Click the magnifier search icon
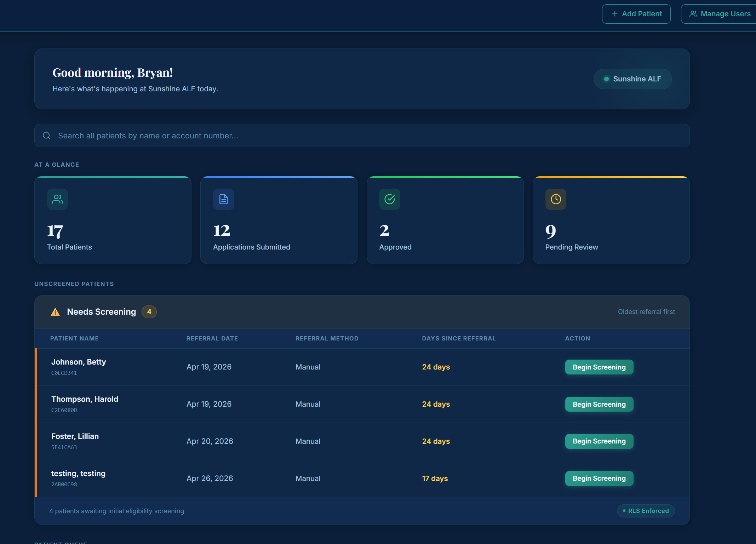Screen dimensions: 756x544 [47, 136]
